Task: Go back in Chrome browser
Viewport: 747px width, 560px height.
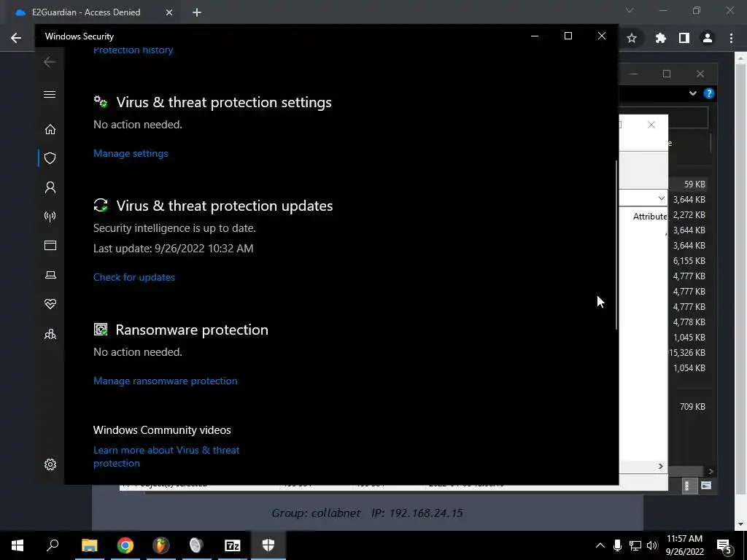Action: click(x=16, y=38)
